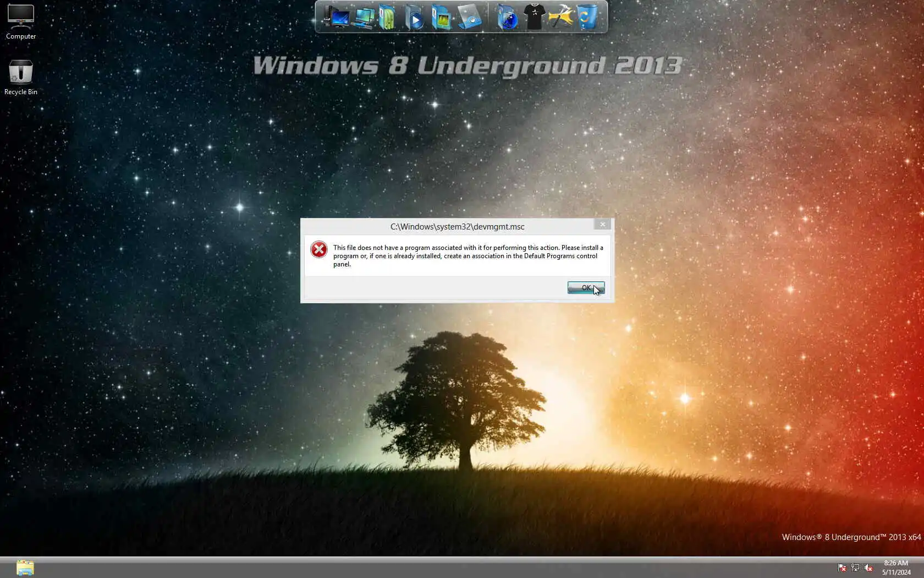924x578 pixels.
Task: Open the network computers dock icon
Action: (x=364, y=17)
